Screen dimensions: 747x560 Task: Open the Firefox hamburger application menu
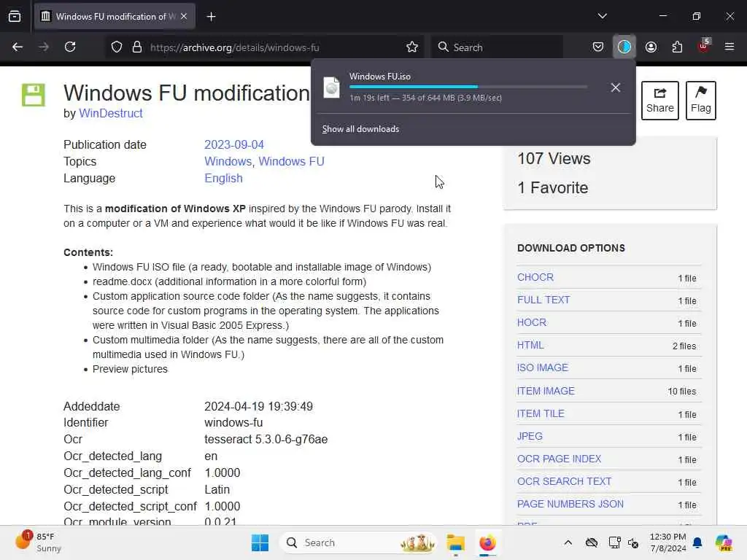tap(729, 47)
